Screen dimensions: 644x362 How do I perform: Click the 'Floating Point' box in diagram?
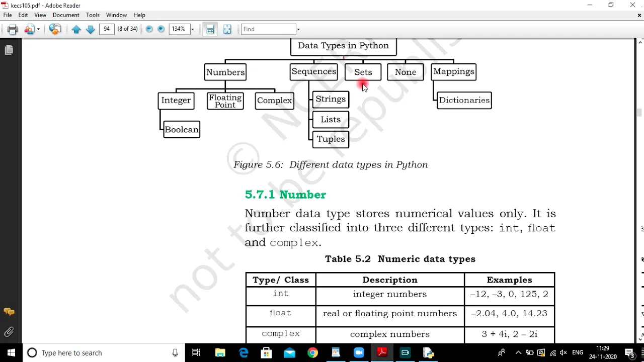coord(225,101)
